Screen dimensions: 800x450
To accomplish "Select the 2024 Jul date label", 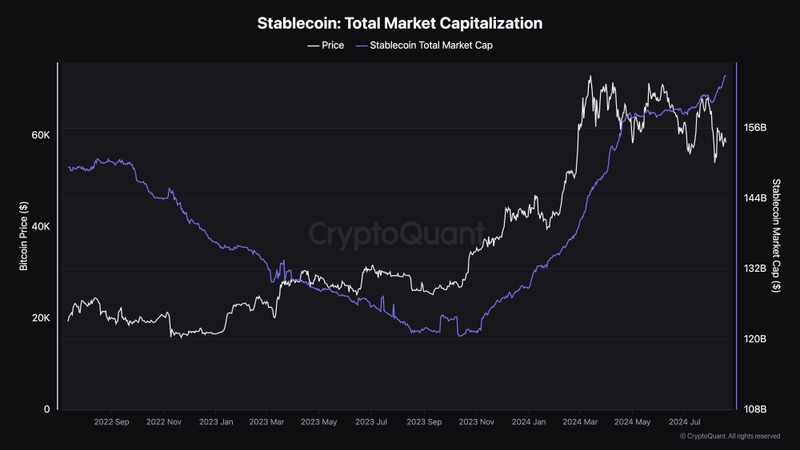I will [x=683, y=422].
